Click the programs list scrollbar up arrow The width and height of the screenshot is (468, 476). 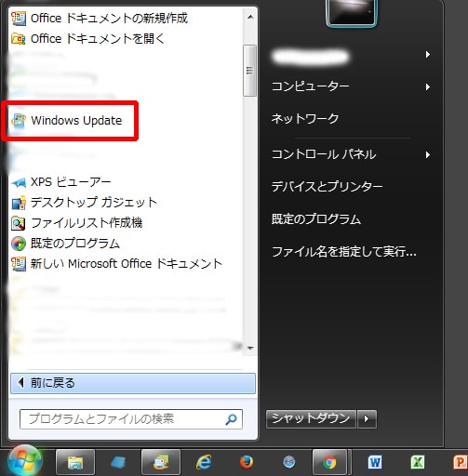point(250,17)
